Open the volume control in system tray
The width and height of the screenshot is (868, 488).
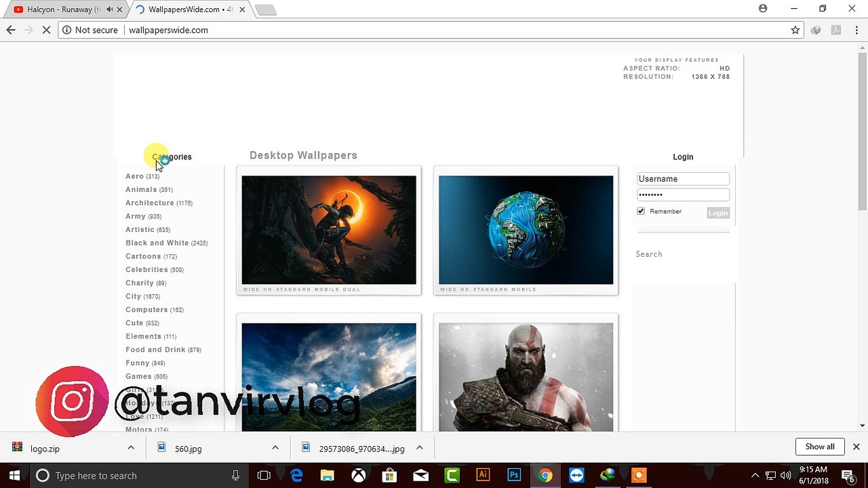pyautogui.click(x=786, y=475)
